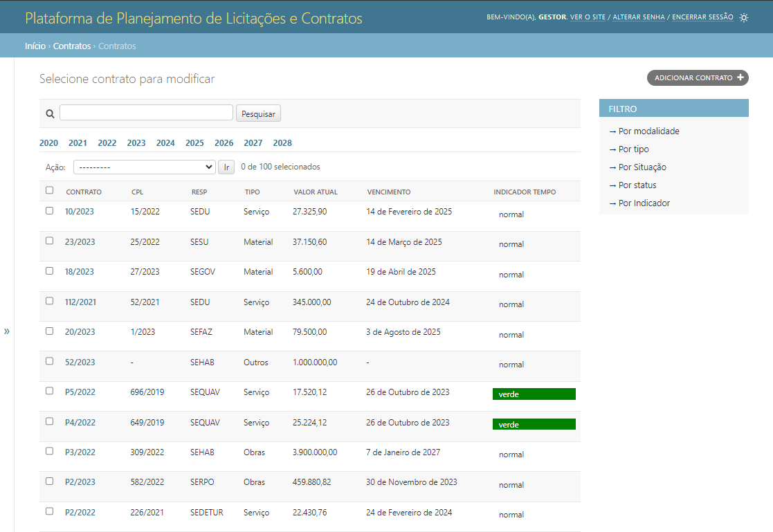Mark the checkbox for contract P2/2022
Viewport: 773px width, 532px height.
click(49, 511)
